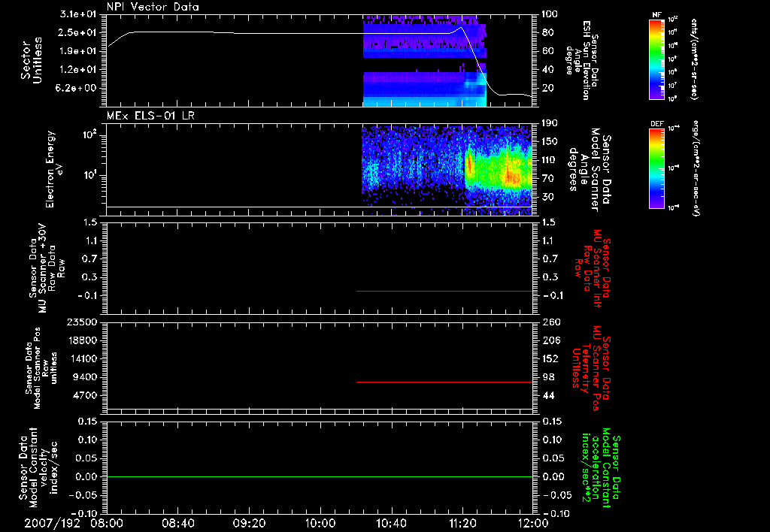Click the 110 scanner angle tick value
This screenshot has width=770, height=532.
click(x=550, y=159)
